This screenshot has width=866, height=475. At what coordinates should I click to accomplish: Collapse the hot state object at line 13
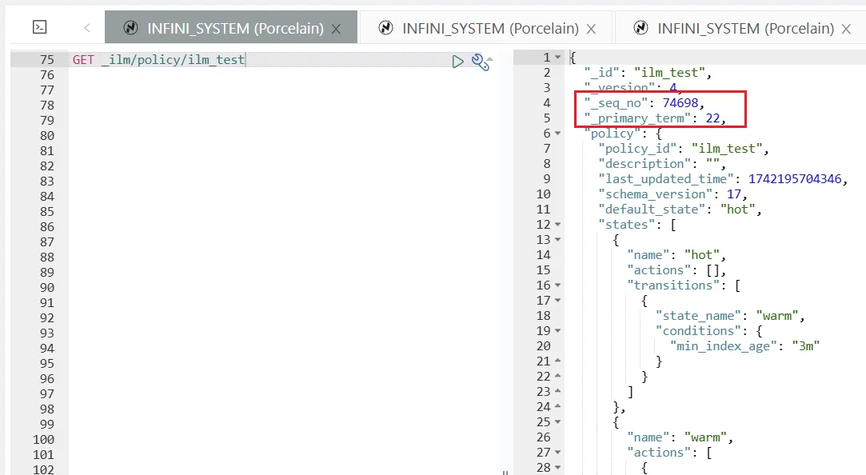(x=558, y=240)
